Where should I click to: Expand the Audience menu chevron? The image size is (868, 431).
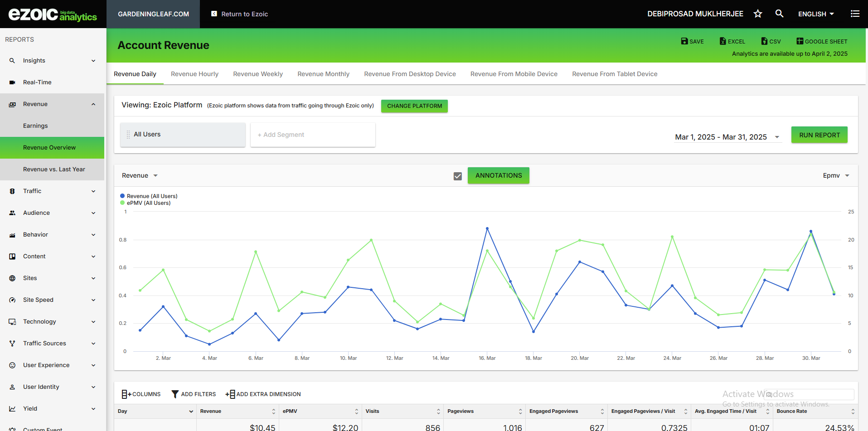(93, 213)
